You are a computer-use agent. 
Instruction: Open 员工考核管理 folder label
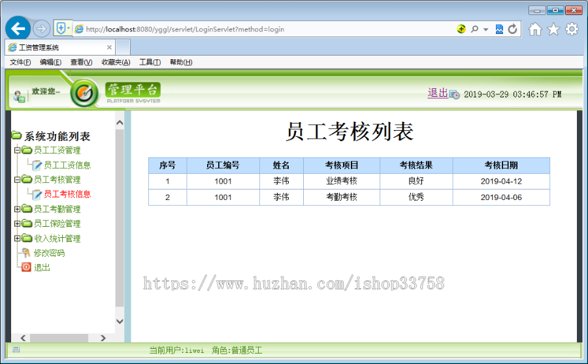57,180
